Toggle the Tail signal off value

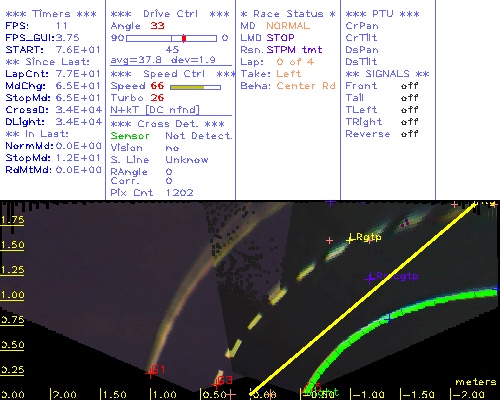point(409,98)
